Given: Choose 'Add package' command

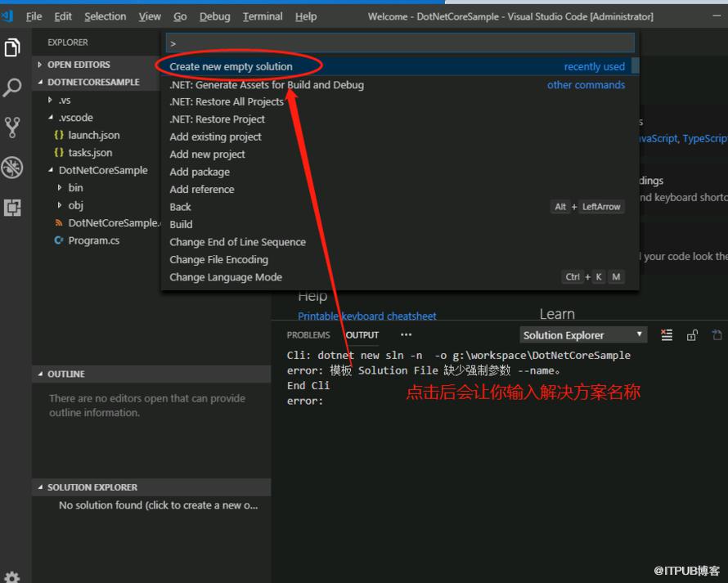Looking at the screenshot, I should pyautogui.click(x=400, y=172).
